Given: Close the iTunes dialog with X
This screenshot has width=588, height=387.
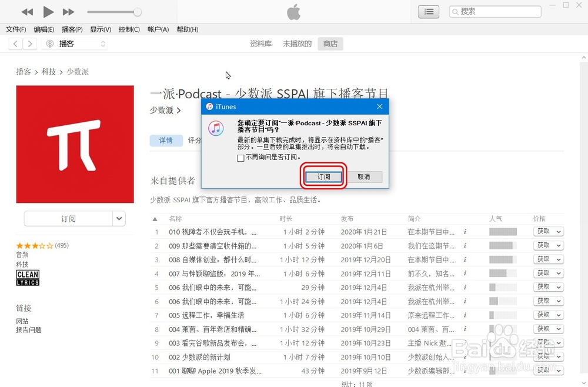Looking at the screenshot, I should tap(379, 106).
